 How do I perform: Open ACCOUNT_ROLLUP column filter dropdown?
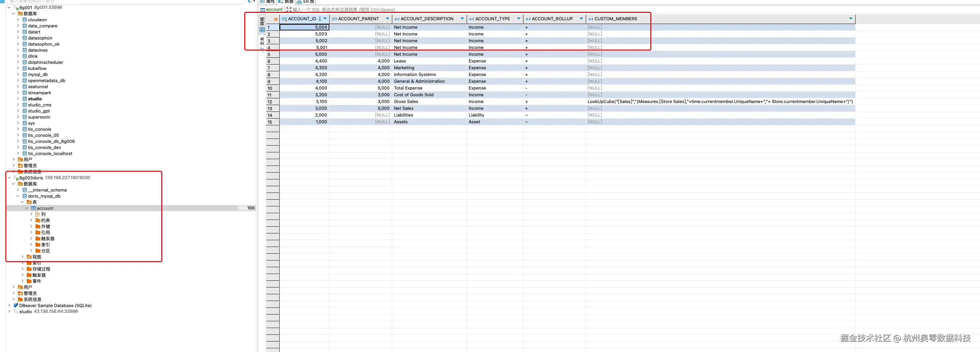(581, 19)
